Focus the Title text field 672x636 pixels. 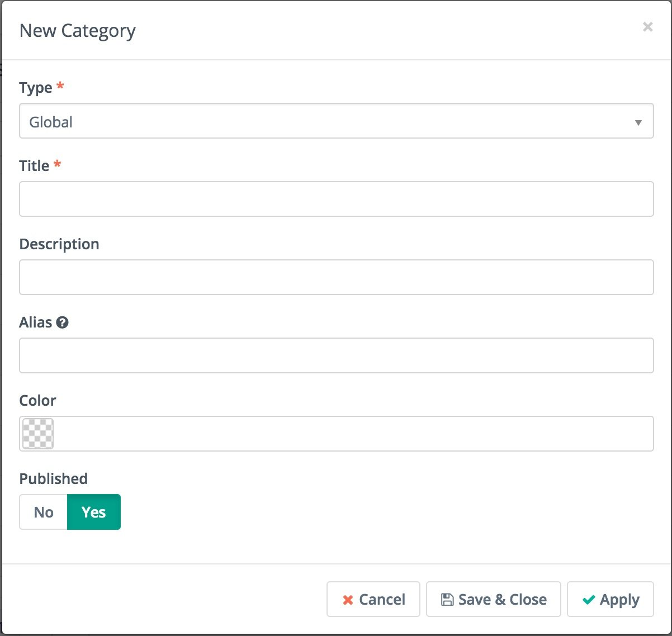pyautogui.click(x=335, y=199)
